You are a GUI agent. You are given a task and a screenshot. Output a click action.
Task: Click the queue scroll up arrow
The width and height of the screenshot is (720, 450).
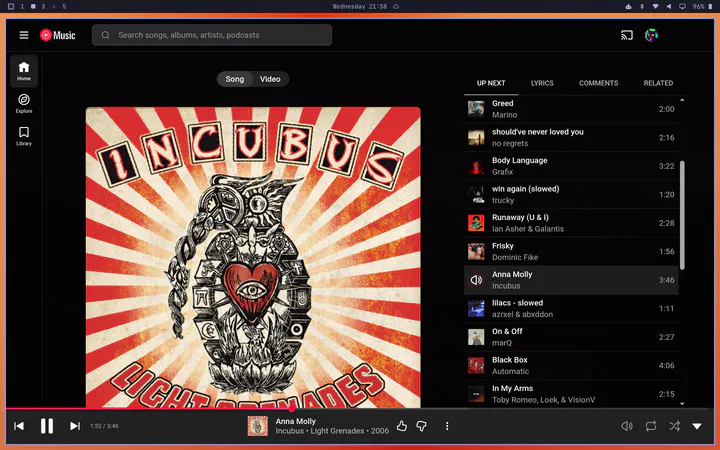(x=682, y=100)
